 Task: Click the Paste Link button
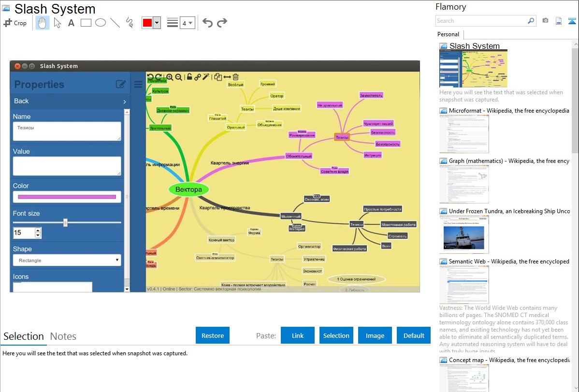tap(298, 335)
